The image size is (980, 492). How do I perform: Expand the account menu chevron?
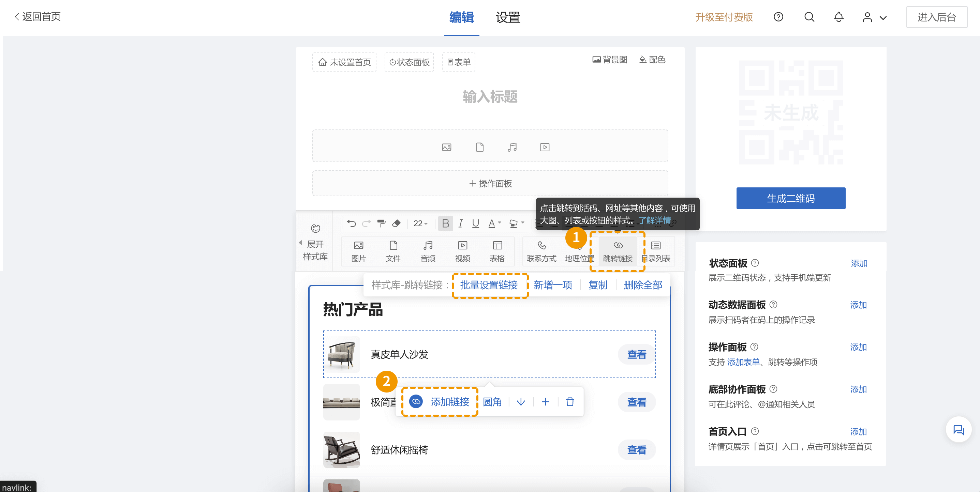coord(884,17)
